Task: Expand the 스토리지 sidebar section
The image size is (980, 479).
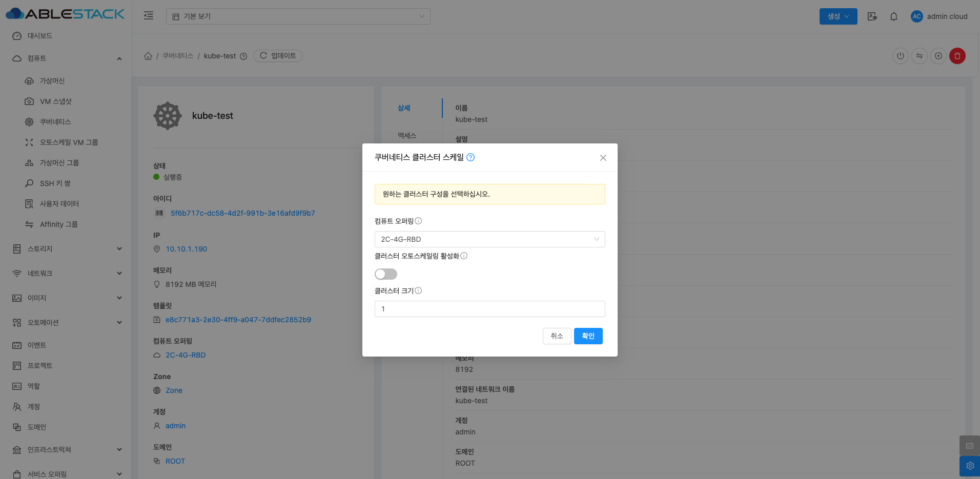Action: point(67,249)
